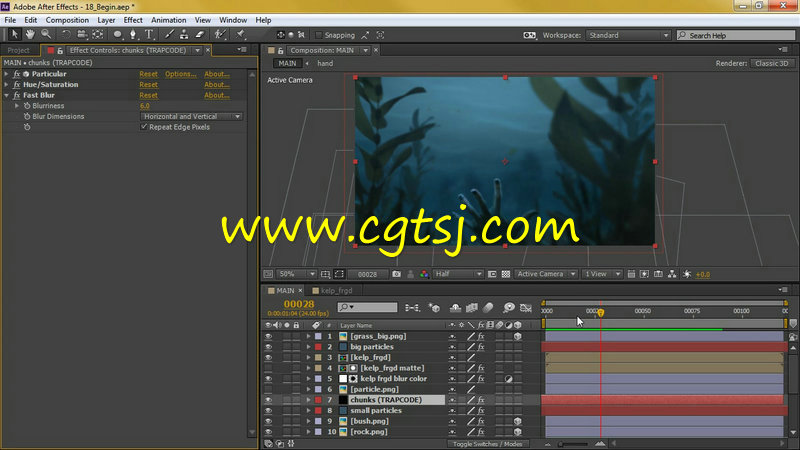Open the Composition menu
This screenshot has width=800, height=450.
tap(67, 20)
